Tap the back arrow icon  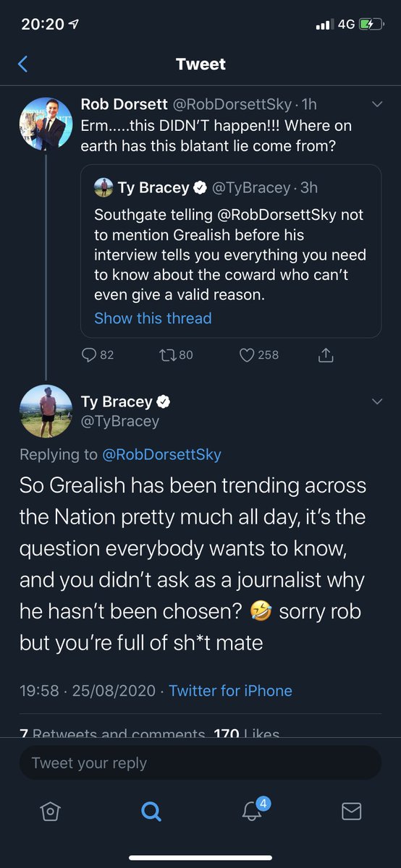tap(22, 64)
